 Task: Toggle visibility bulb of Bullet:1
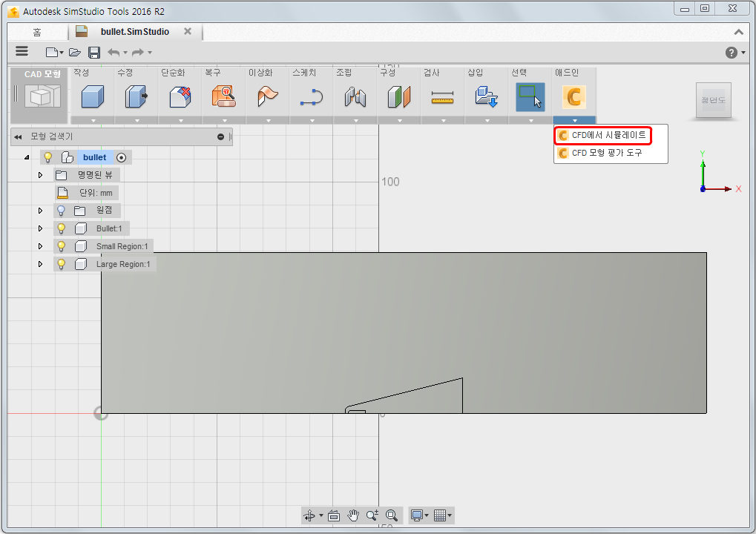(x=62, y=228)
